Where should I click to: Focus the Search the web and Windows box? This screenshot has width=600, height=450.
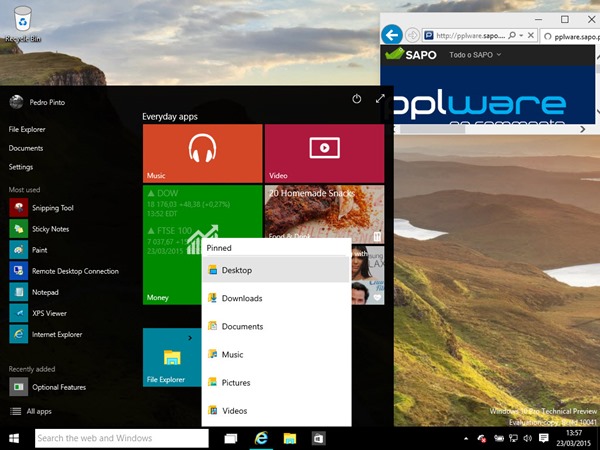122,438
